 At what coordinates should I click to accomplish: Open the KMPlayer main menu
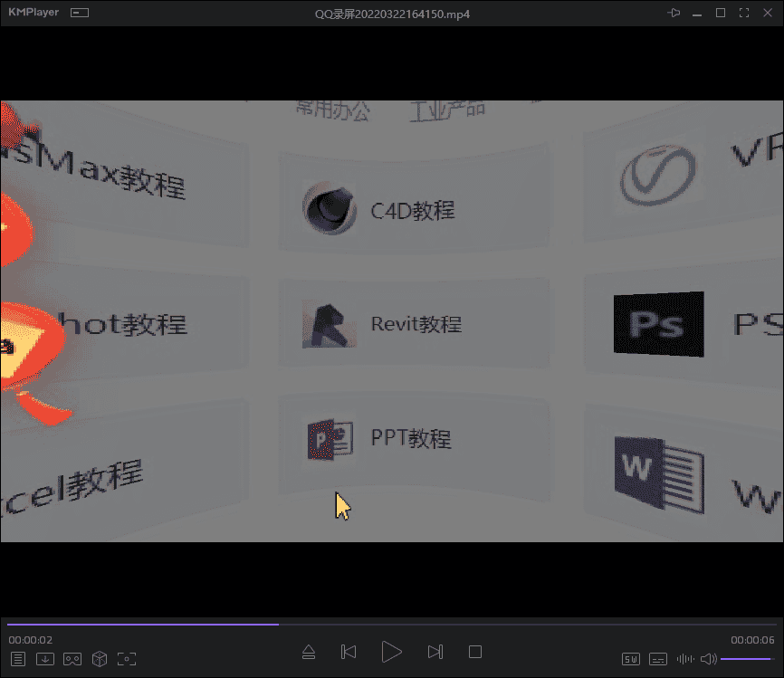coord(33,13)
